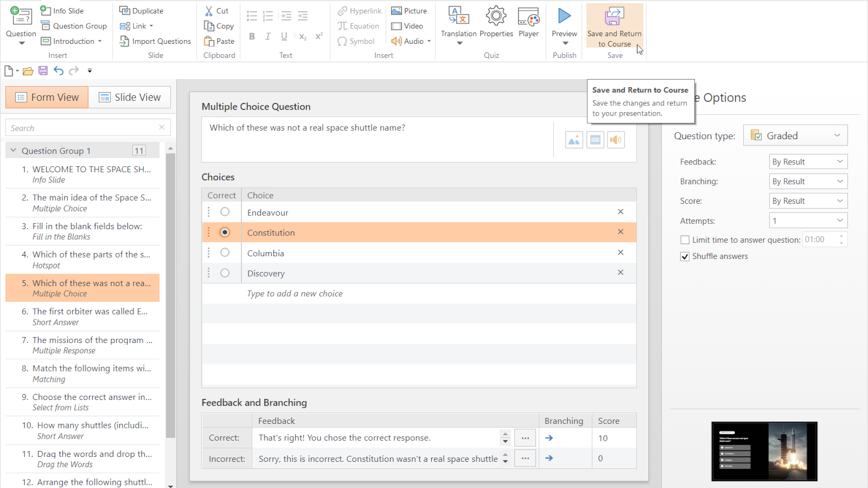Save with the quick access disk icon
This screenshot has height=488, width=868.
[43, 71]
